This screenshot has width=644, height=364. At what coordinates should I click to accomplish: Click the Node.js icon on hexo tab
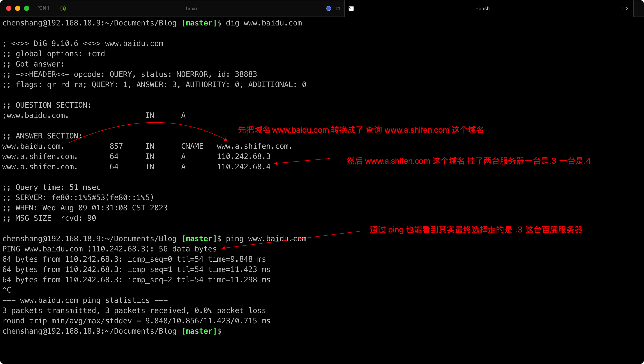(63, 8)
